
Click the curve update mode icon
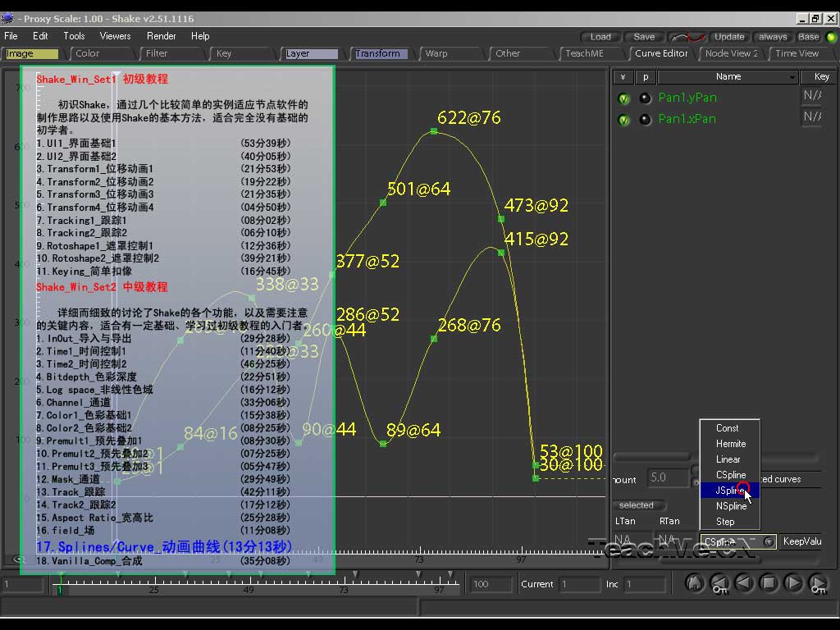coord(688,37)
